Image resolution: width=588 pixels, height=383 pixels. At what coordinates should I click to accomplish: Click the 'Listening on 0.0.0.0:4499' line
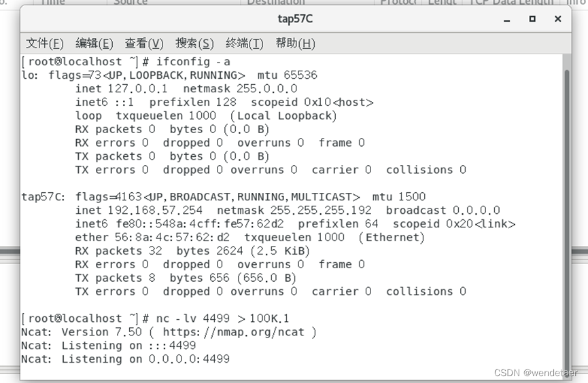[x=145, y=359]
